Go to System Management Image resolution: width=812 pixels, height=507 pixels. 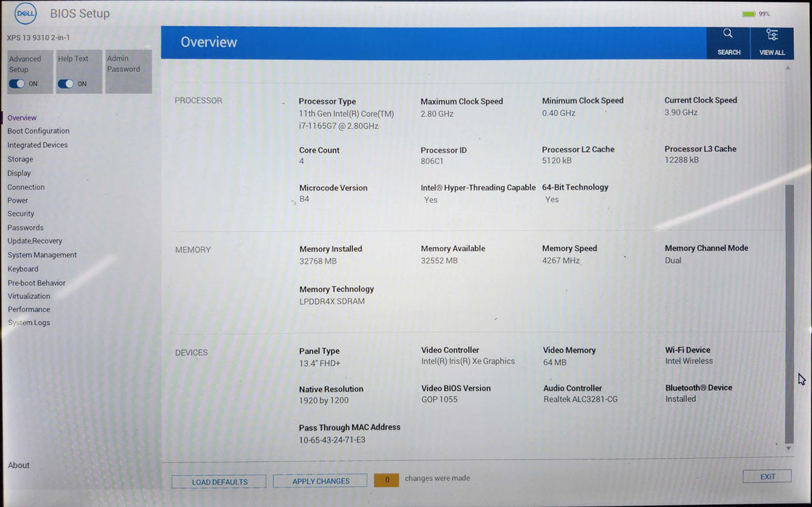[42, 255]
